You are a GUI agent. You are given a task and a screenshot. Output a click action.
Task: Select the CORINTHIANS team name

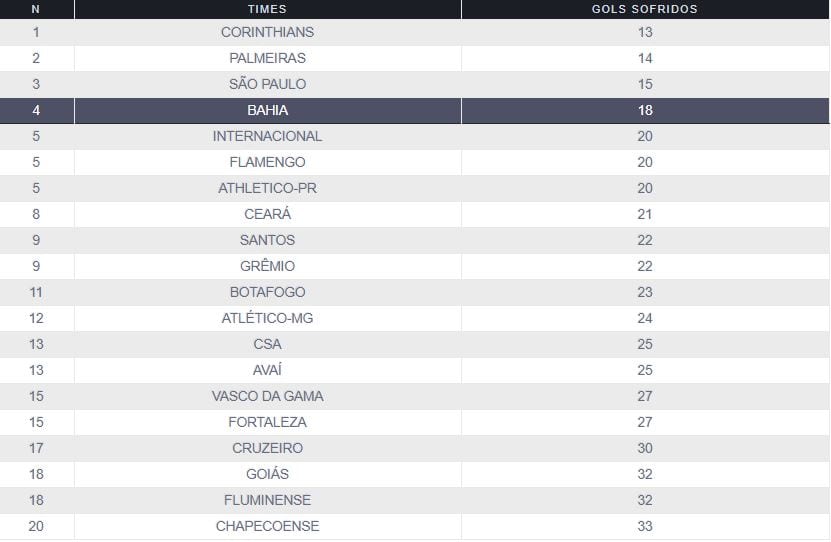(x=267, y=32)
